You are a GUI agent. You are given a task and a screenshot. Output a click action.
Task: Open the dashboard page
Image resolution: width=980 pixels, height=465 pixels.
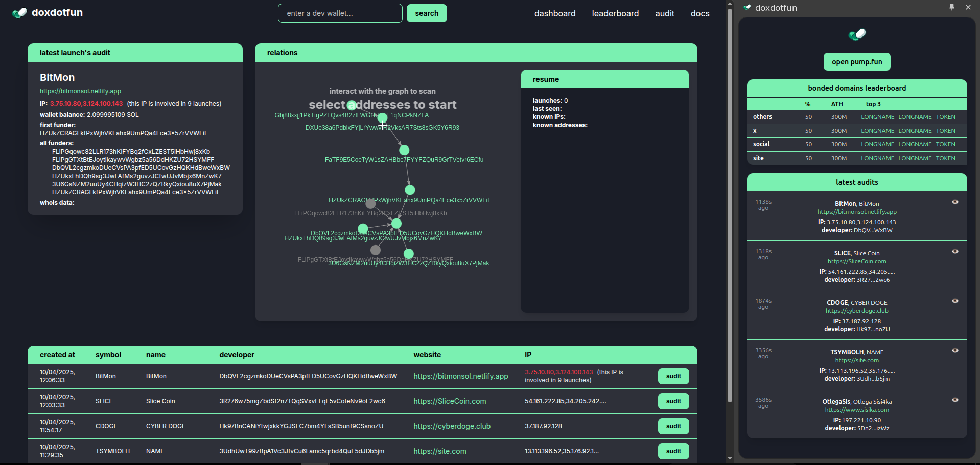pos(555,13)
